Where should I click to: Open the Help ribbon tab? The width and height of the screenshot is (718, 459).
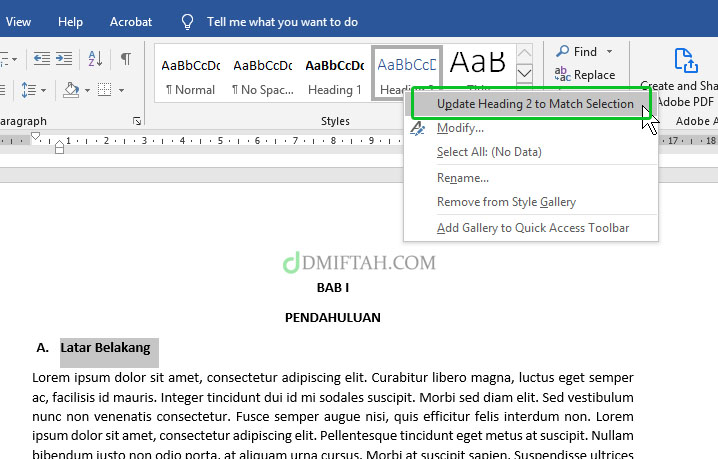tap(71, 22)
